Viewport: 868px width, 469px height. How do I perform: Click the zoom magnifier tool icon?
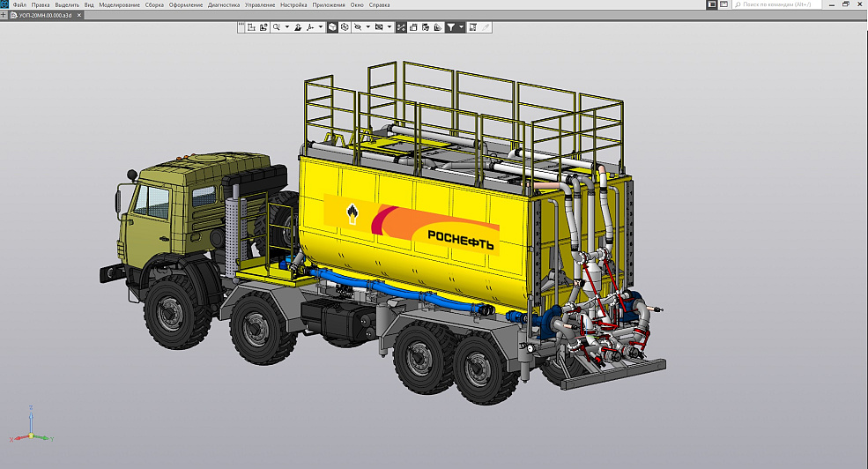[277, 27]
